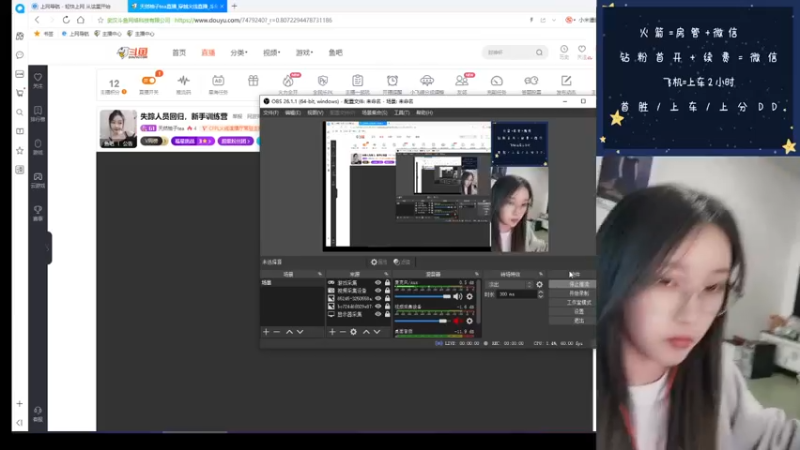
Task: Open source properties gear in sources toolbar
Action: (354, 332)
